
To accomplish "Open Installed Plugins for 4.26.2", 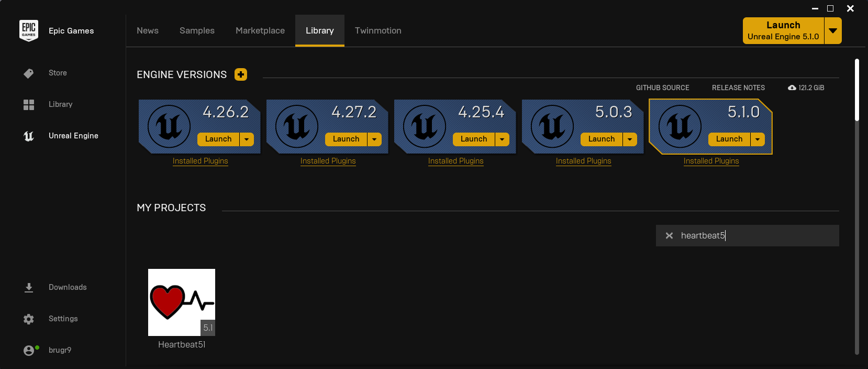I will 201,161.
